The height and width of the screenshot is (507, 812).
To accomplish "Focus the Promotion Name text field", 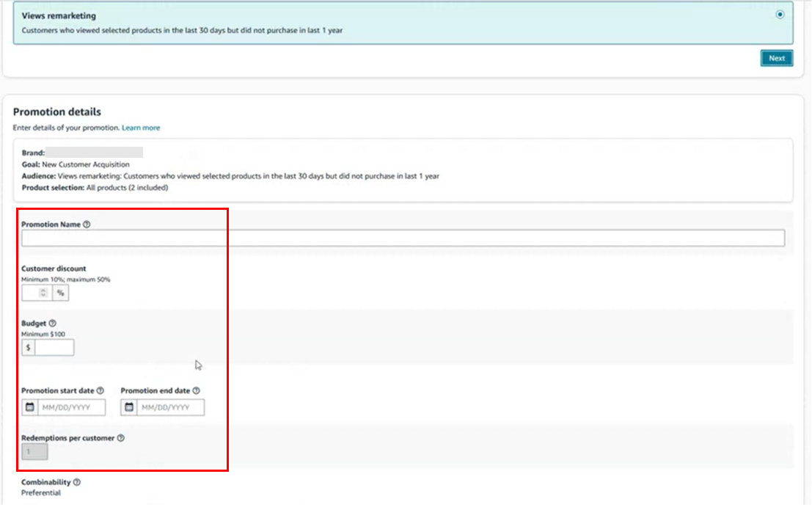I will pos(403,238).
